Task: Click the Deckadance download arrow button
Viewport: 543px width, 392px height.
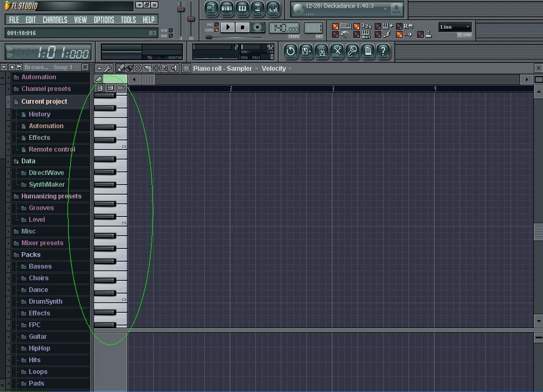Action: pos(396,9)
